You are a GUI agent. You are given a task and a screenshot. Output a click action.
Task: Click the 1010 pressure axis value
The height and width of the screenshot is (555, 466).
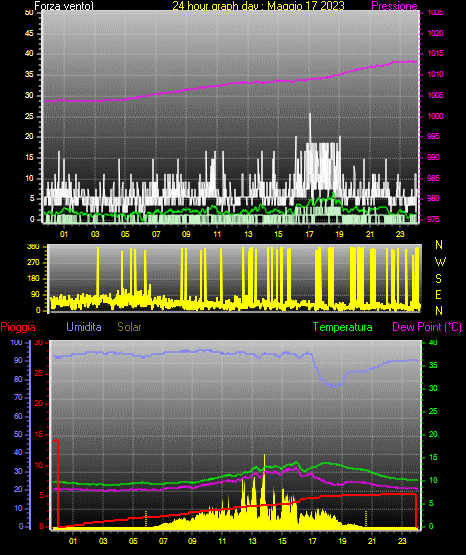[435, 74]
